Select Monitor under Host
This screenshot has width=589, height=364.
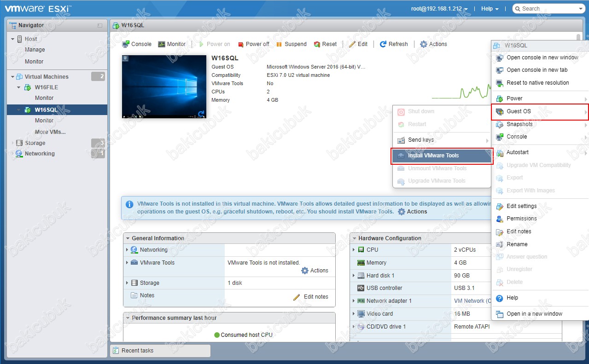tap(34, 62)
